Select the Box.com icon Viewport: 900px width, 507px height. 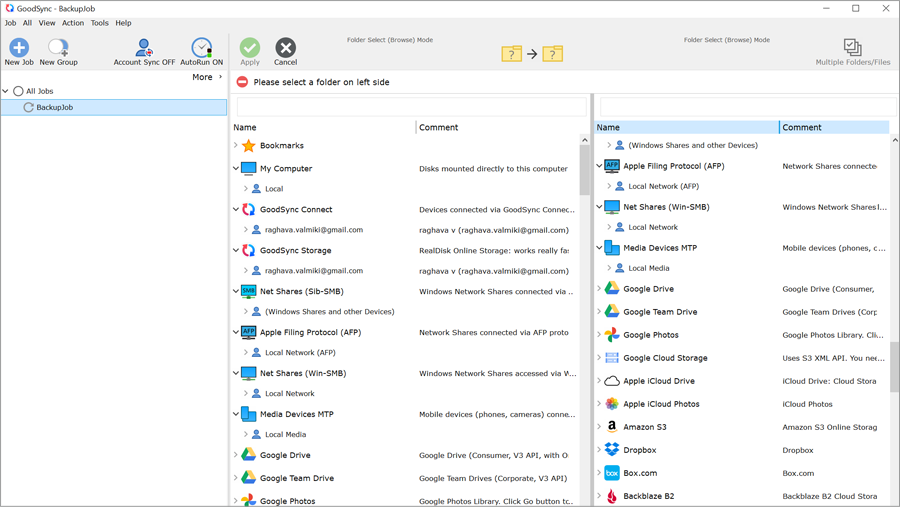tap(612, 473)
